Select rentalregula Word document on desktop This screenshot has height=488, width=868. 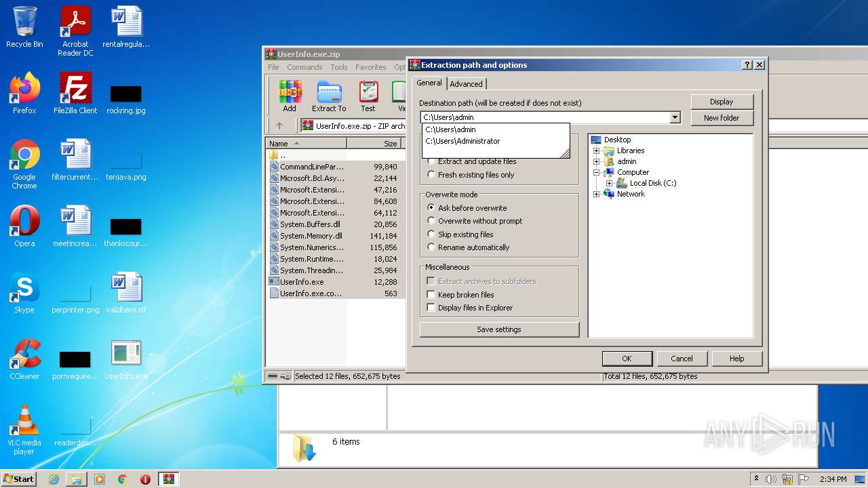[x=126, y=27]
